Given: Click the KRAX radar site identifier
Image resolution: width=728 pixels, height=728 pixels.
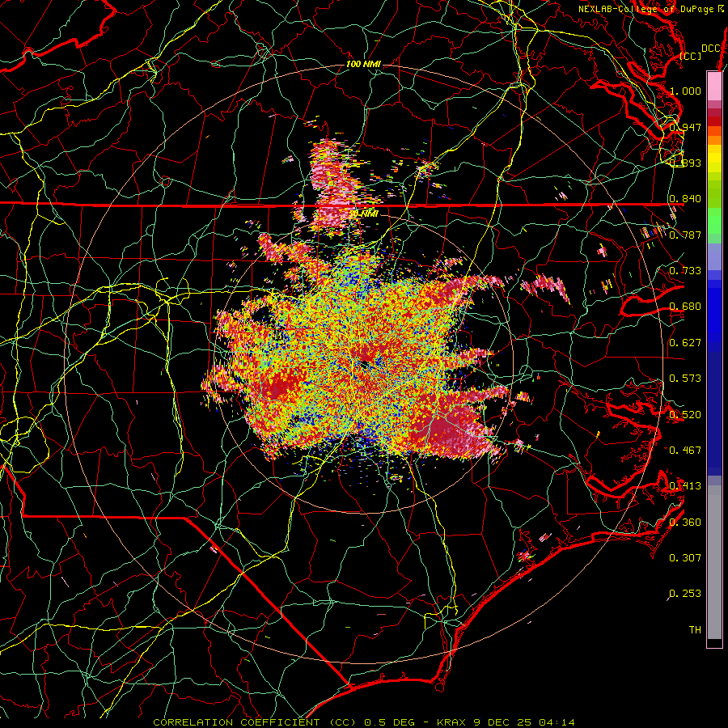Looking at the screenshot, I should (452, 722).
